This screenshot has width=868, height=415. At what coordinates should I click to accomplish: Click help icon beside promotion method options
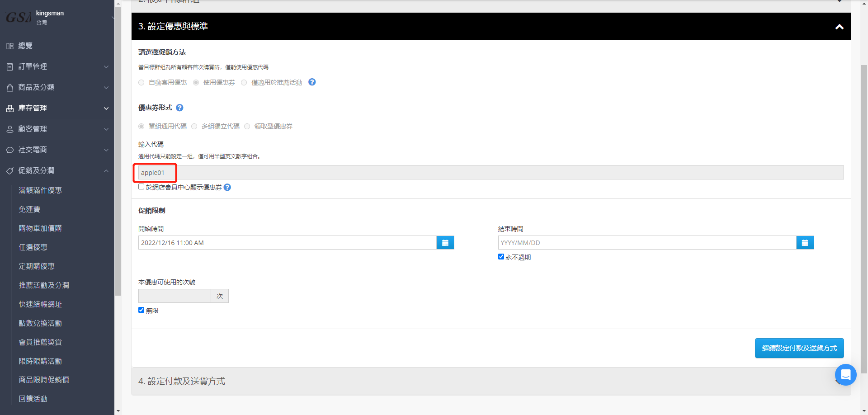[x=312, y=82]
